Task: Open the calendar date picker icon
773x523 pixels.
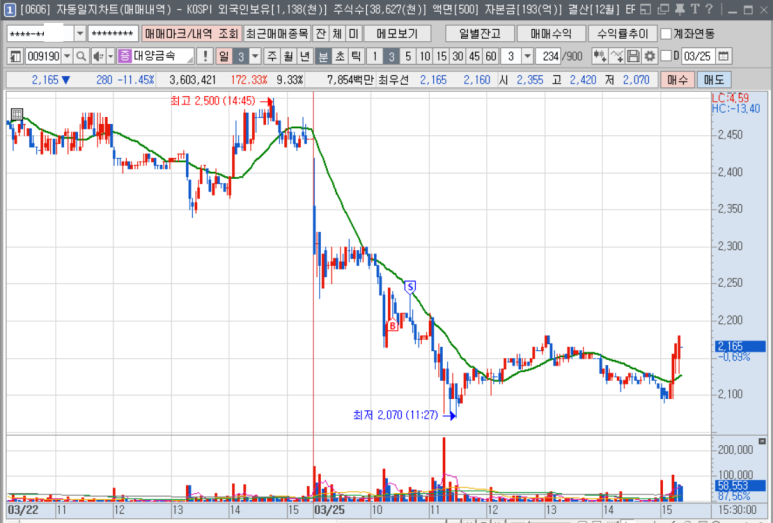Action: pos(723,56)
